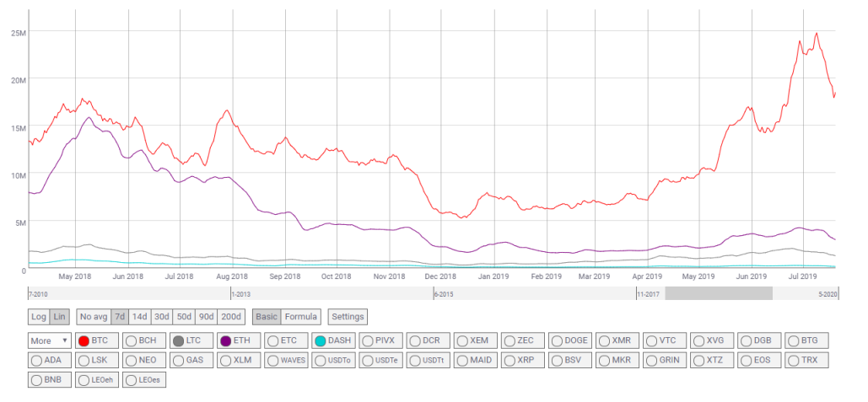Jump to 1-2013 on timeline bar
Viewport: 868px width, 402px height.
tap(240, 295)
